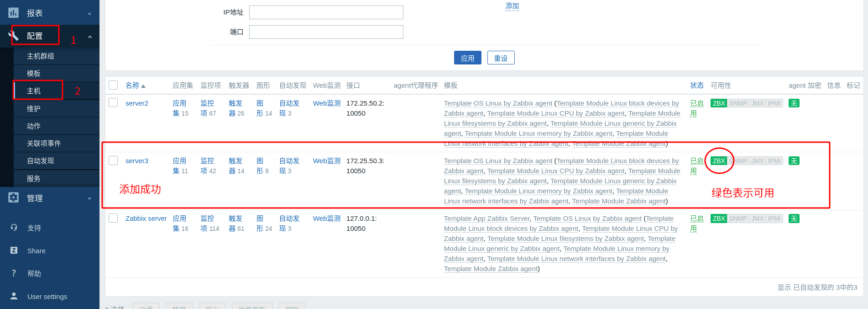Collapse the 配置 menu chevron
Viewport: 868px width, 309px height.
[x=90, y=37]
